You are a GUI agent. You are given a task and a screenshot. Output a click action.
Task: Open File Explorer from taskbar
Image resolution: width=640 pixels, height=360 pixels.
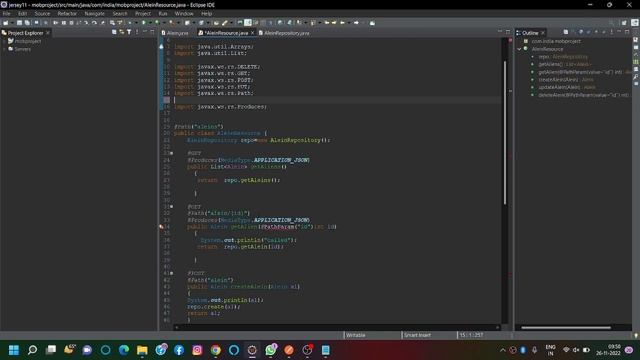[142, 350]
